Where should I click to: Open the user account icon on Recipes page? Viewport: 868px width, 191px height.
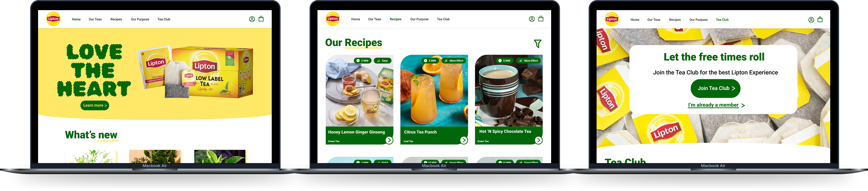tap(532, 19)
